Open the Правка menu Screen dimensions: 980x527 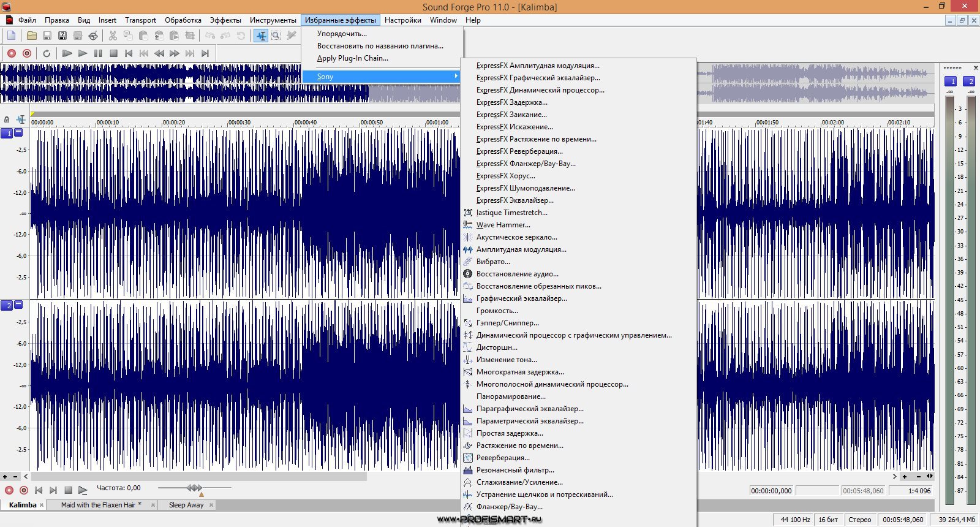click(x=57, y=20)
